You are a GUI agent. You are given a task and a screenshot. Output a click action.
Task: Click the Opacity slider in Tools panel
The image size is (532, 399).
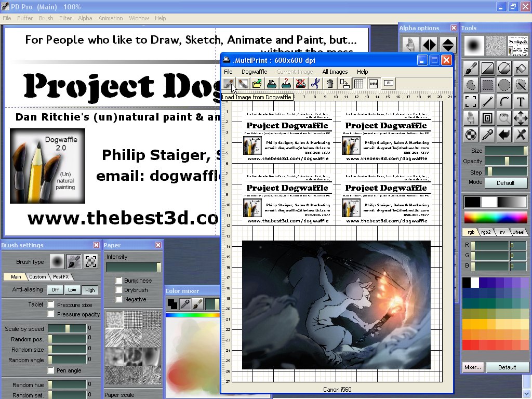(x=506, y=161)
